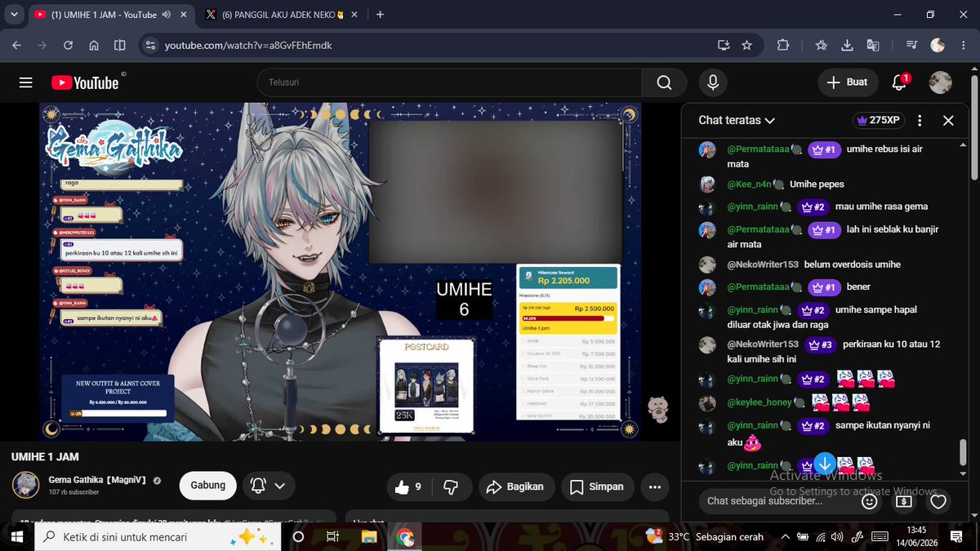The width and height of the screenshot is (980, 551).
Task: Mute the YouTube tab via speaker icon
Action: pos(167,14)
